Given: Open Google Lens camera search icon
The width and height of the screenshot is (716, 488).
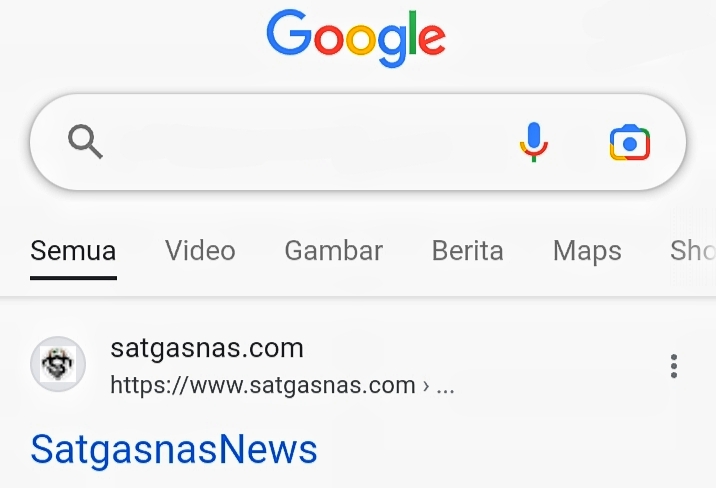Looking at the screenshot, I should [630, 142].
